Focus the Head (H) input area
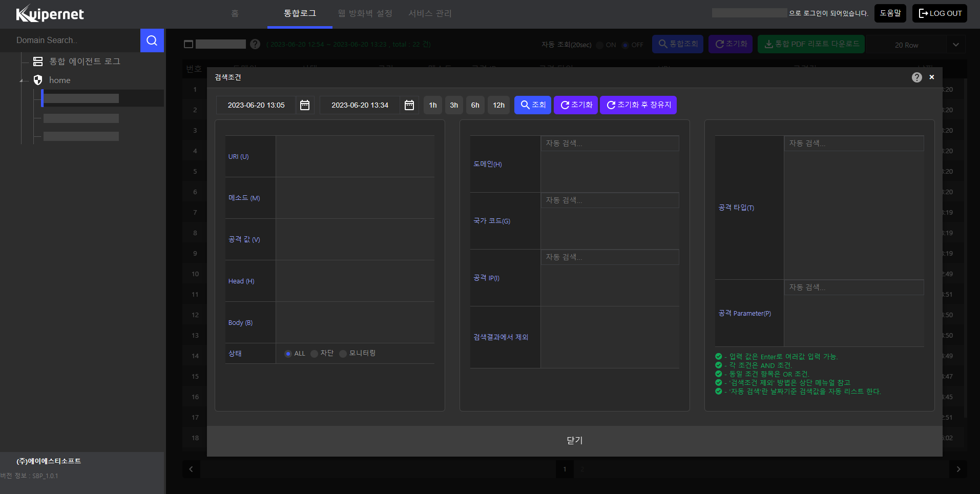The width and height of the screenshot is (980, 494). pyautogui.click(x=355, y=281)
